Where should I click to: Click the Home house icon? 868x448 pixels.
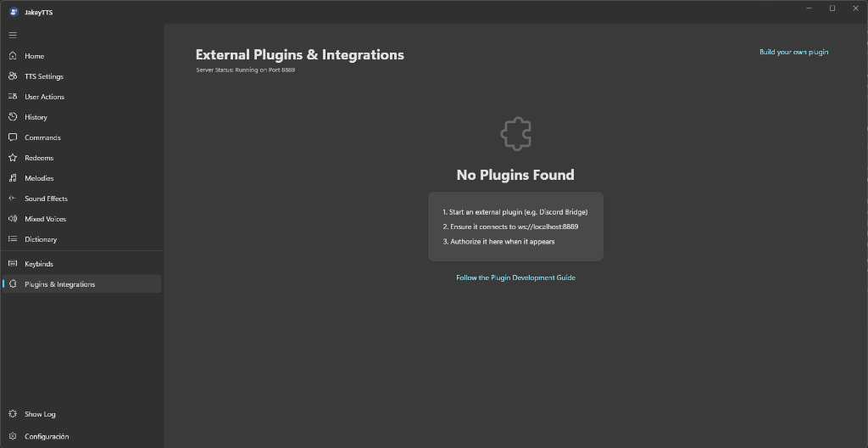click(x=13, y=56)
